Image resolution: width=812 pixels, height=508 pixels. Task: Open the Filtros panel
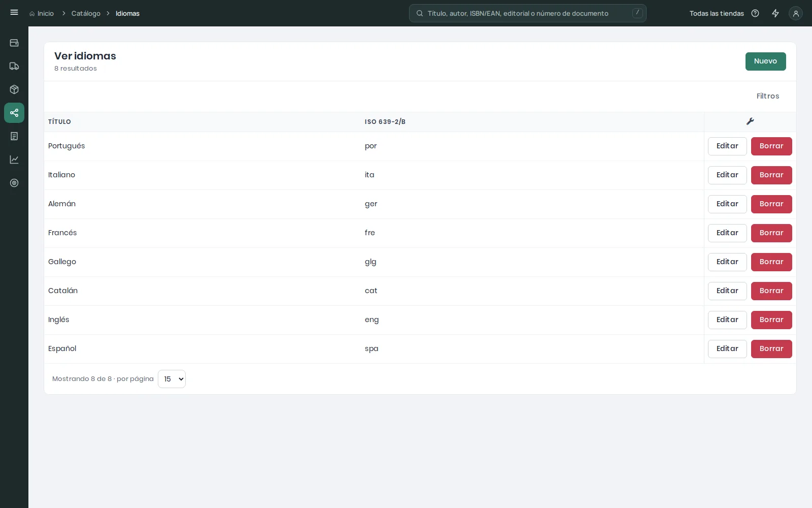point(767,96)
